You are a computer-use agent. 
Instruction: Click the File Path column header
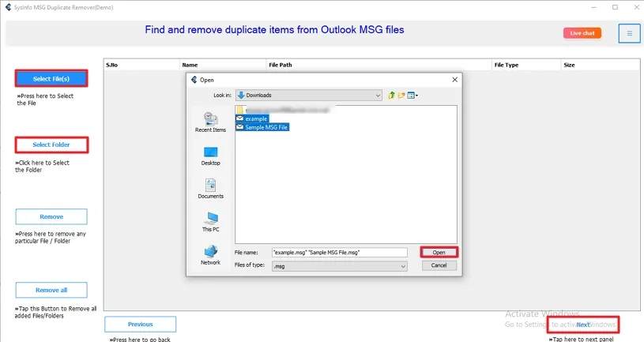281,65
